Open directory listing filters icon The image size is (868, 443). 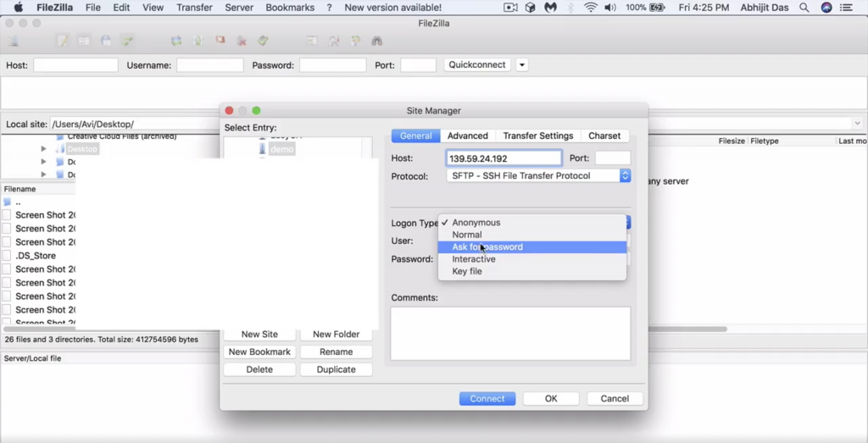pos(312,41)
